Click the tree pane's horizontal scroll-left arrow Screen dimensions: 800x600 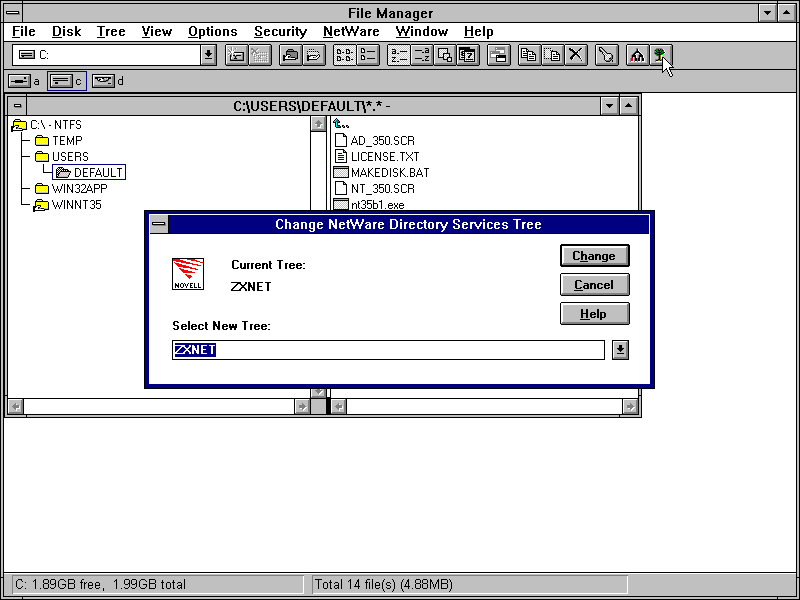pyautogui.click(x=16, y=406)
